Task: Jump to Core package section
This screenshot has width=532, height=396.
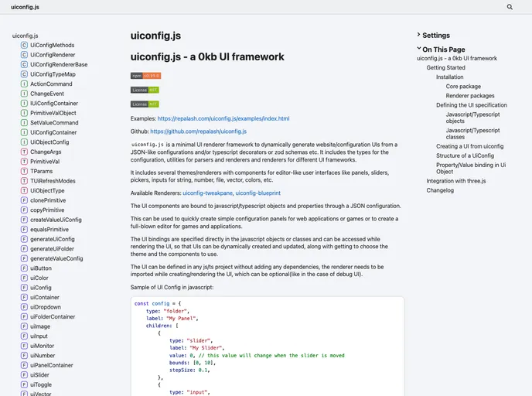Action: pyautogui.click(x=463, y=86)
